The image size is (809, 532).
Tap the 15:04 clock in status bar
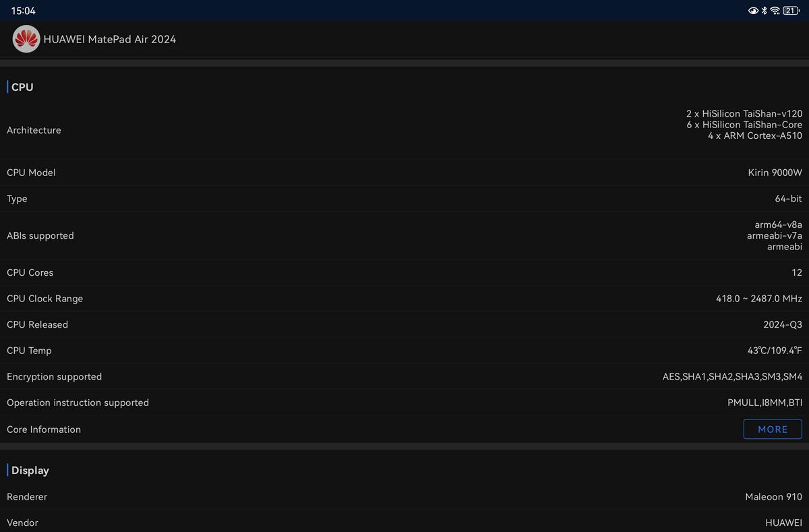click(x=23, y=11)
